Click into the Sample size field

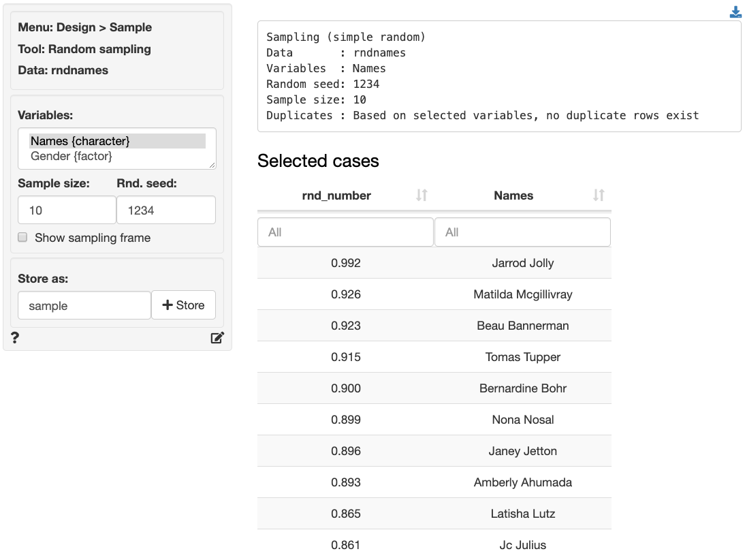pyautogui.click(x=67, y=211)
